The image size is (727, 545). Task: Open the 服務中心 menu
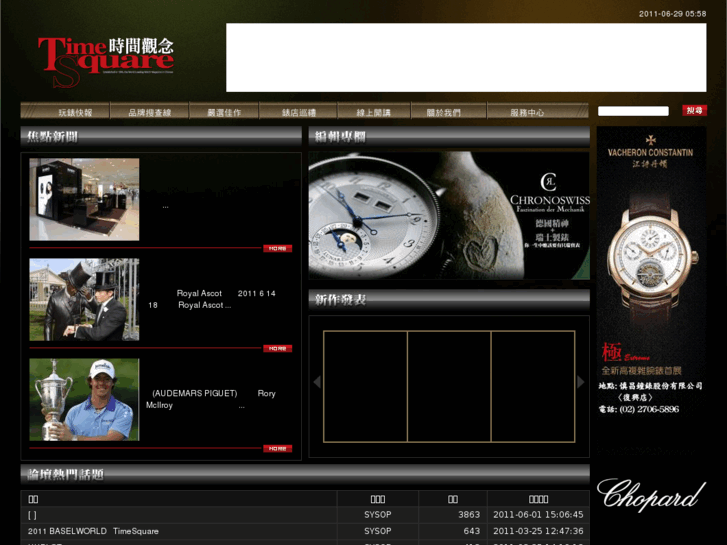528,111
